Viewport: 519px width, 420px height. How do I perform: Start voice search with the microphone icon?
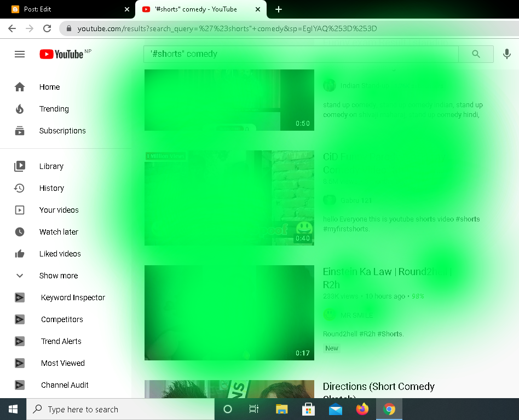pos(506,54)
